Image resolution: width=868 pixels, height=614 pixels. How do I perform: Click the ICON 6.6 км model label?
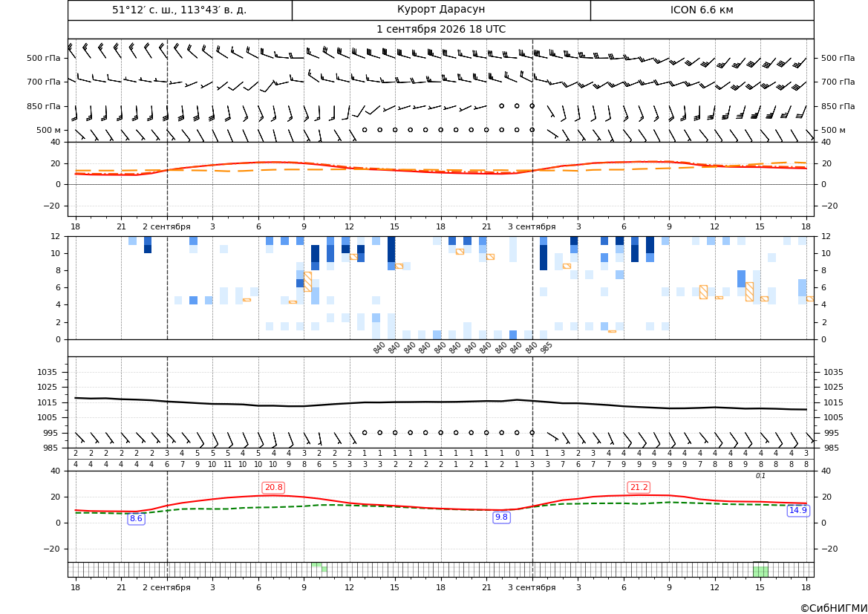click(702, 10)
